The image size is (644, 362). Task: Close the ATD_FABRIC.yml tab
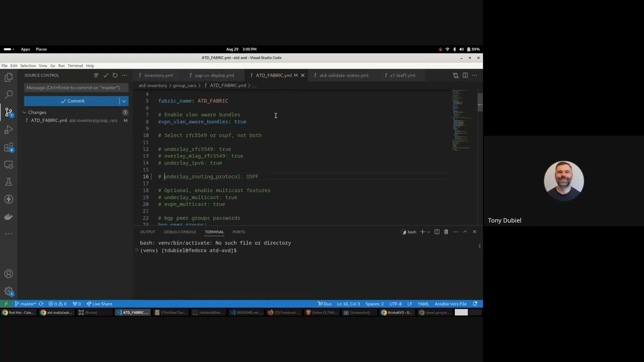pos(302,75)
